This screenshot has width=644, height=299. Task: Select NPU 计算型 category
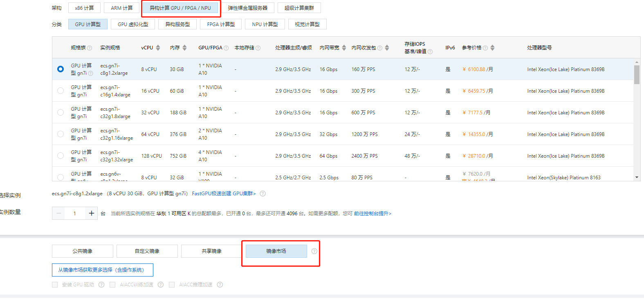coord(265,24)
